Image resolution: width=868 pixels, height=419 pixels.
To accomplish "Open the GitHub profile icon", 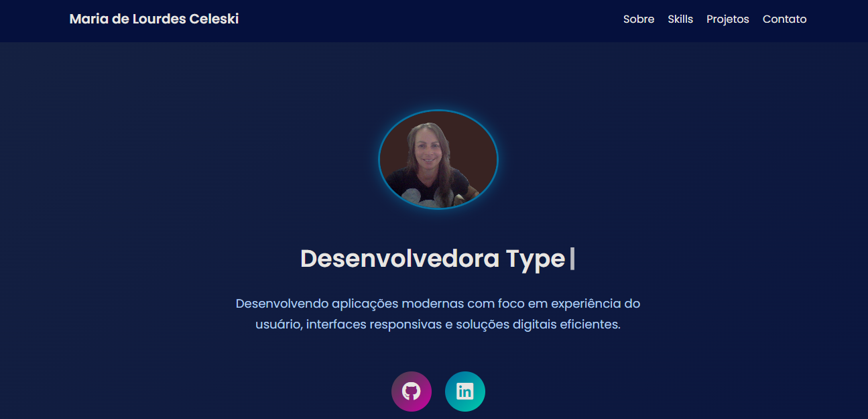I will coord(411,392).
